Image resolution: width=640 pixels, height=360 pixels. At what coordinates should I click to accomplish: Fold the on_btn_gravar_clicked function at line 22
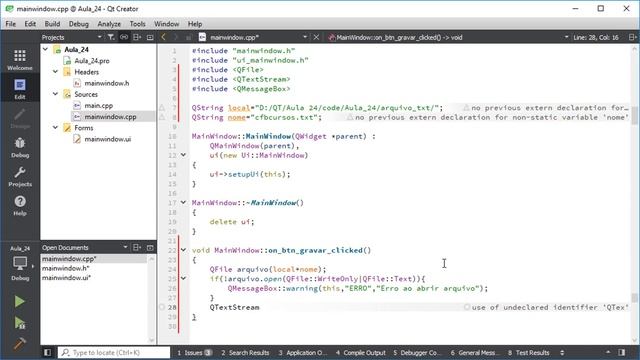(183, 250)
